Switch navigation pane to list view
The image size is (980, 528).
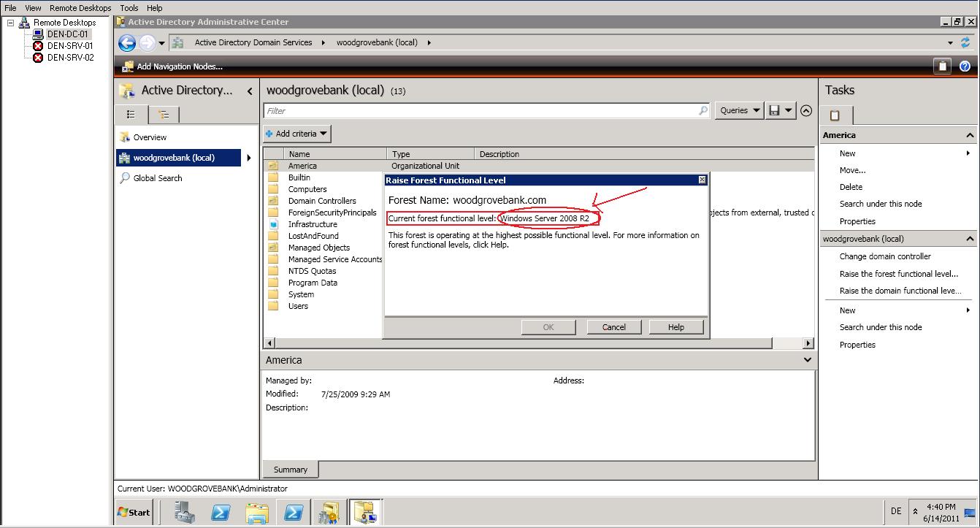coord(131,115)
